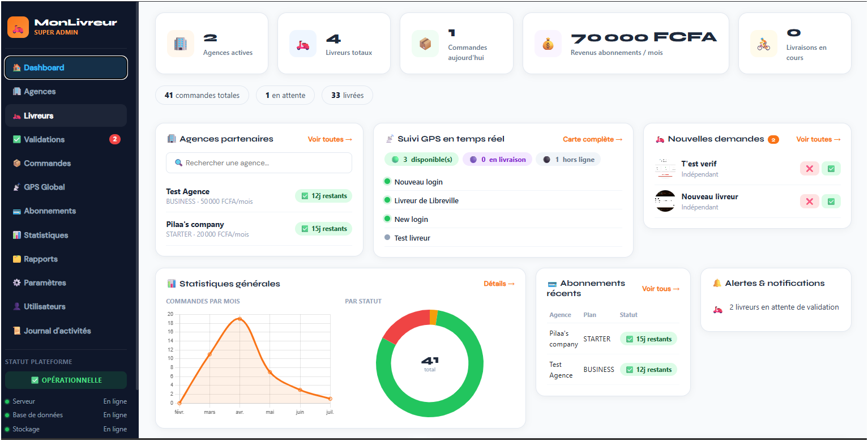Viewport: 868px width, 441px height.
Task: Click the card icon in Abonnements récents header
Action: coord(552,284)
